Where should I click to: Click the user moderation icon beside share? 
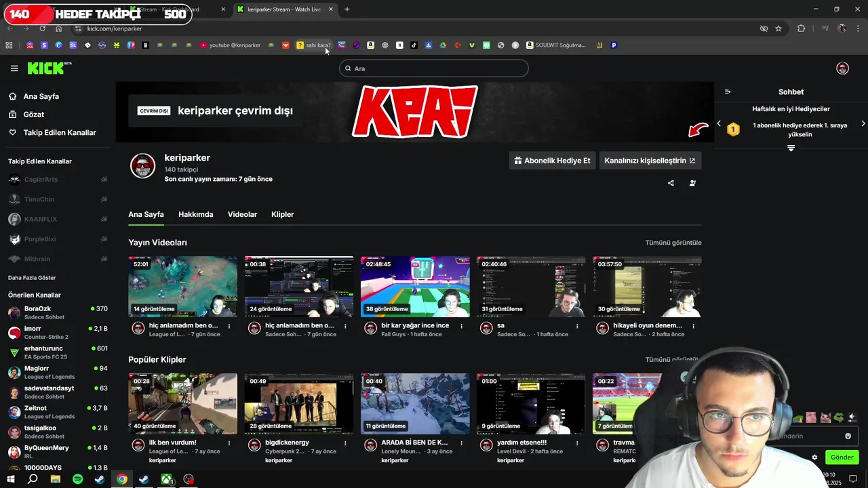coord(692,183)
